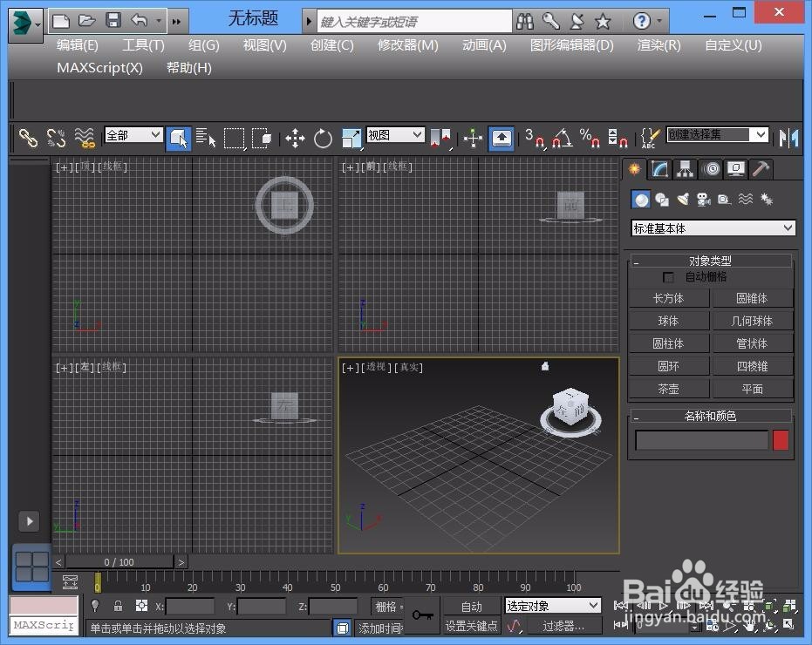This screenshot has height=645, width=812.
Task: Open the 修改器(M) menu
Action: coord(408,45)
